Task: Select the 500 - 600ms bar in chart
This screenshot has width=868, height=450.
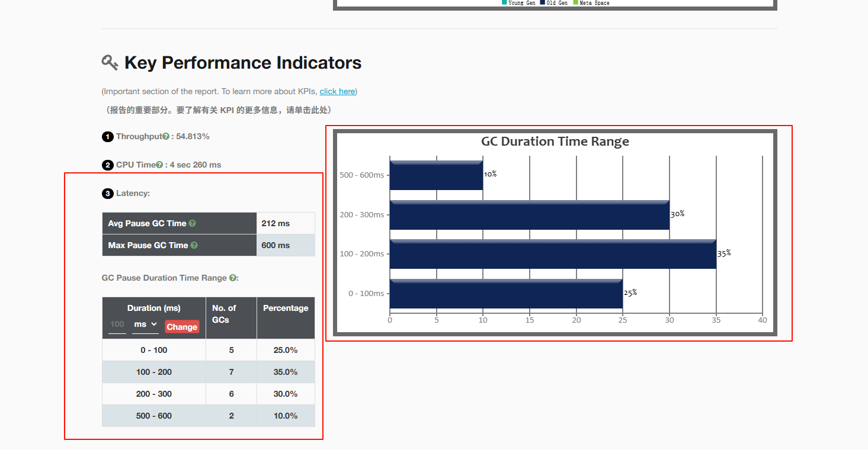Action: click(x=436, y=175)
